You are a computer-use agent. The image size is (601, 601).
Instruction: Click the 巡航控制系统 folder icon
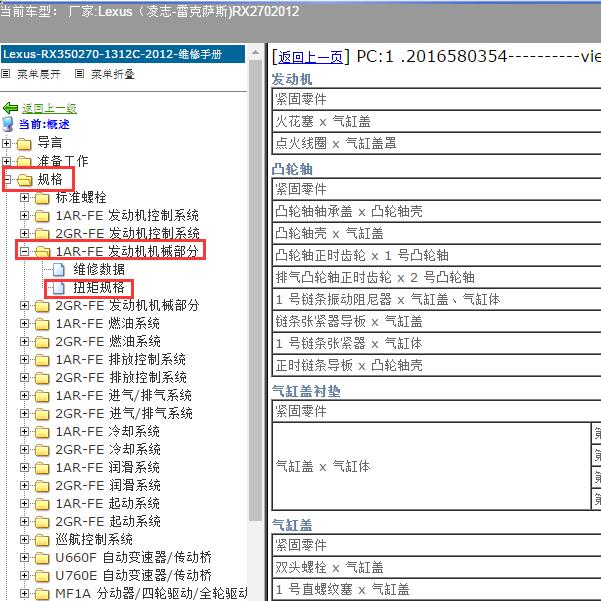tap(42, 540)
